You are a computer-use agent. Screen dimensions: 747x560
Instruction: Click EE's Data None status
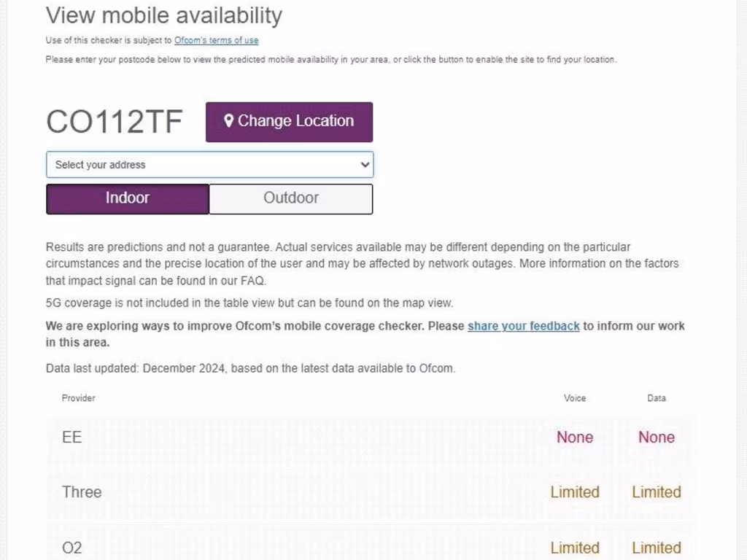pos(657,437)
